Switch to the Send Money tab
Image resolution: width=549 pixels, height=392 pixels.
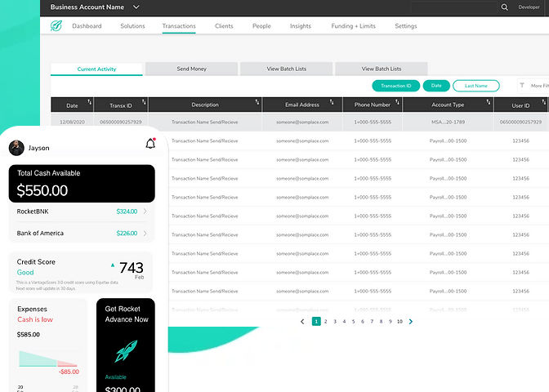tap(191, 69)
